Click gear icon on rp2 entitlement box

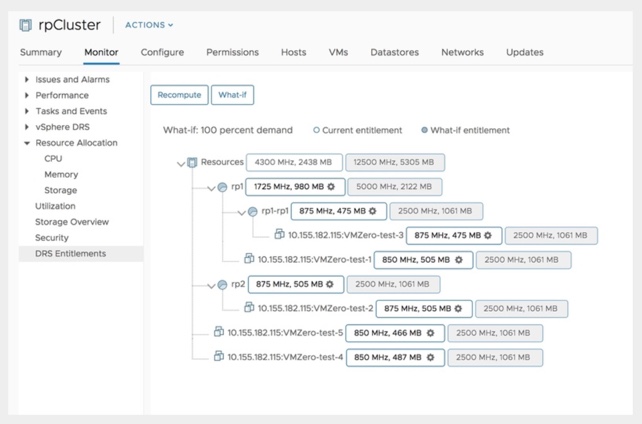(331, 284)
